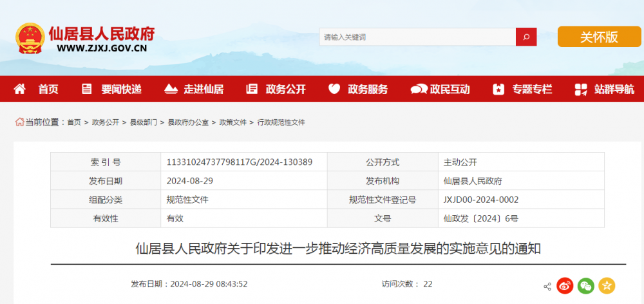Viewport: 644px width, 304px height.
Task: Go to 行政规范性文件 breadcrumb link
Action: [281, 122]
